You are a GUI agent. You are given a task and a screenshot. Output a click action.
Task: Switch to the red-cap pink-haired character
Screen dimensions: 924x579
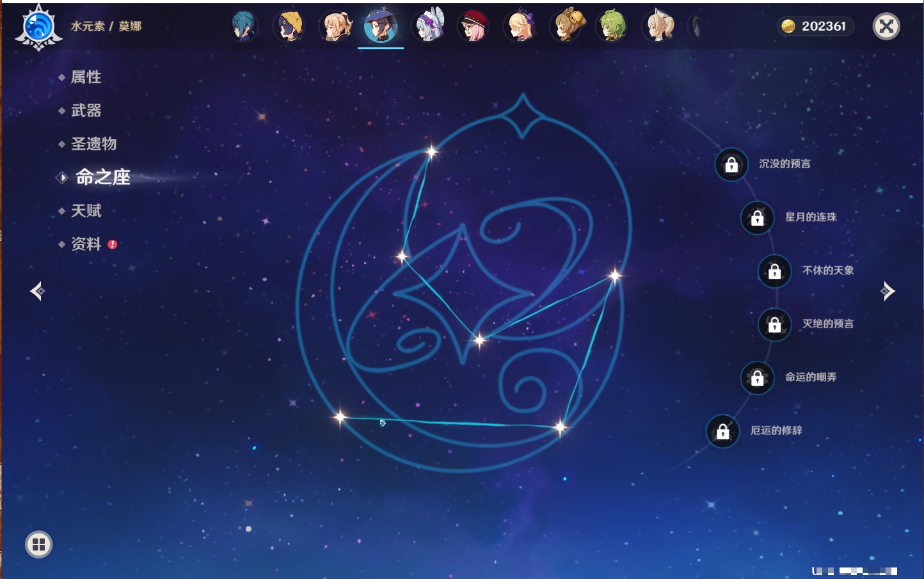point(474,26)
